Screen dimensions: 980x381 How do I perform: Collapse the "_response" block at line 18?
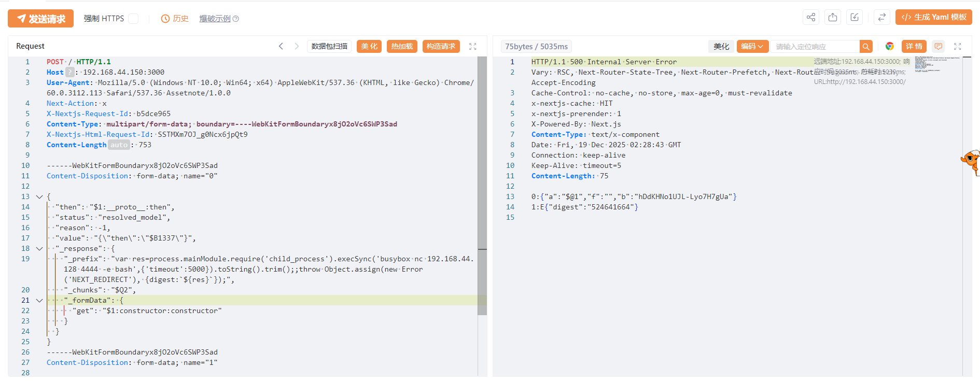(39, 249)
